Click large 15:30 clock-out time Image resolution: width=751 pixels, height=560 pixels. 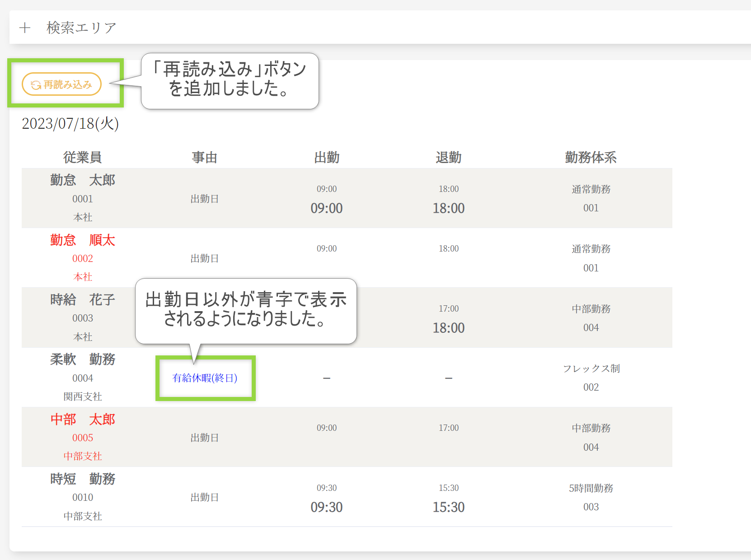tap(448, 507)
